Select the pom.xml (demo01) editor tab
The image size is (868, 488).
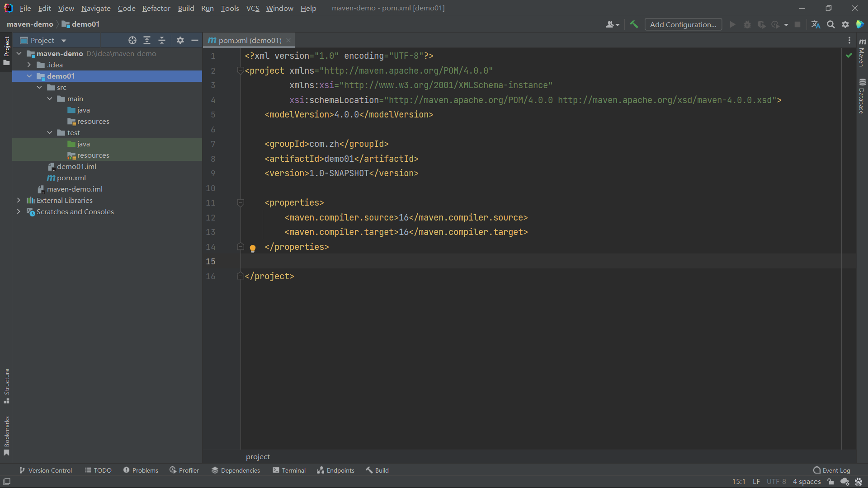point(250,40)
